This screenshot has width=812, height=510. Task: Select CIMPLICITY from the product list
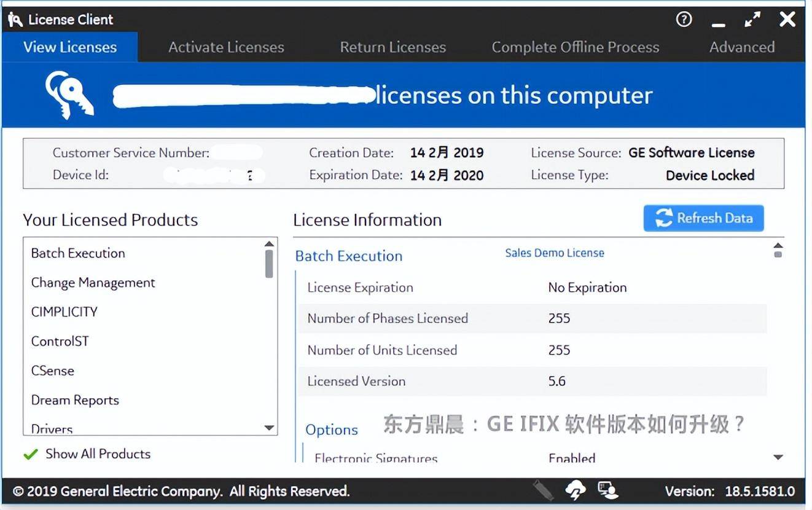63,312
